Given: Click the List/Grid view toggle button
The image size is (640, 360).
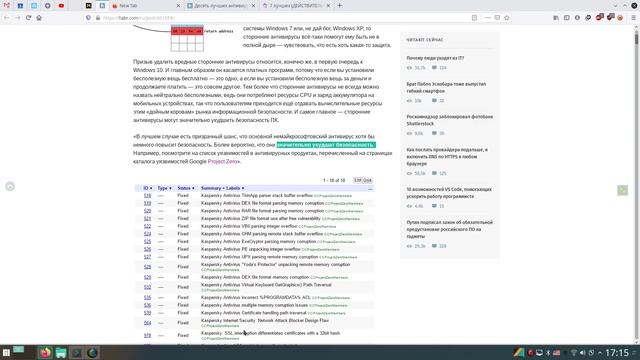Looking at the screenshot, I should [363, 180].
